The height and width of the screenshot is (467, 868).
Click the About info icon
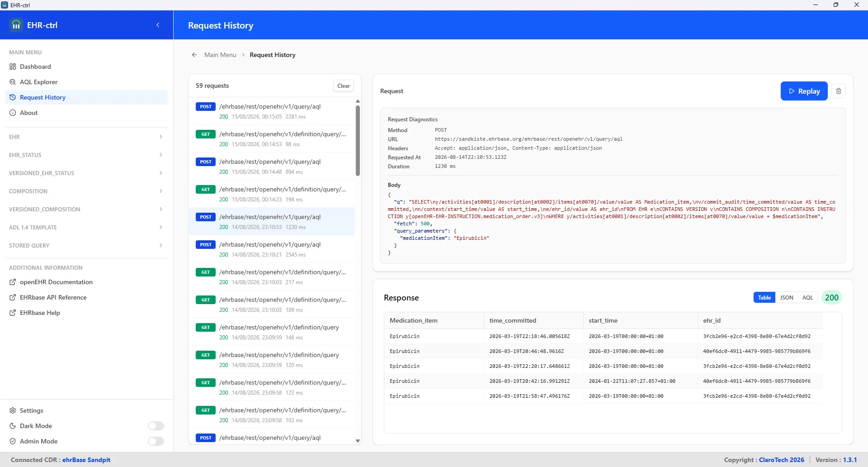tap(13, 113)
